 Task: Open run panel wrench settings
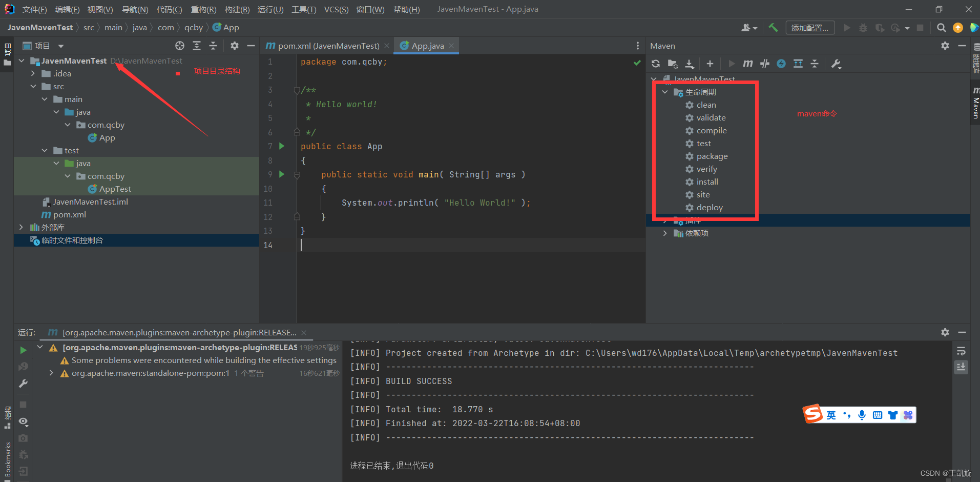pyautogui.click(x=23, y=384)
